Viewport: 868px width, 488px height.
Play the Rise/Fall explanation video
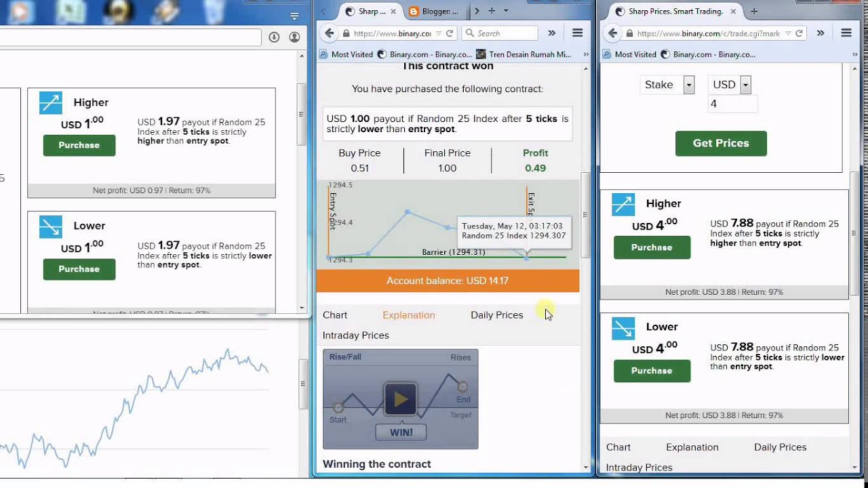click(401, 399)
